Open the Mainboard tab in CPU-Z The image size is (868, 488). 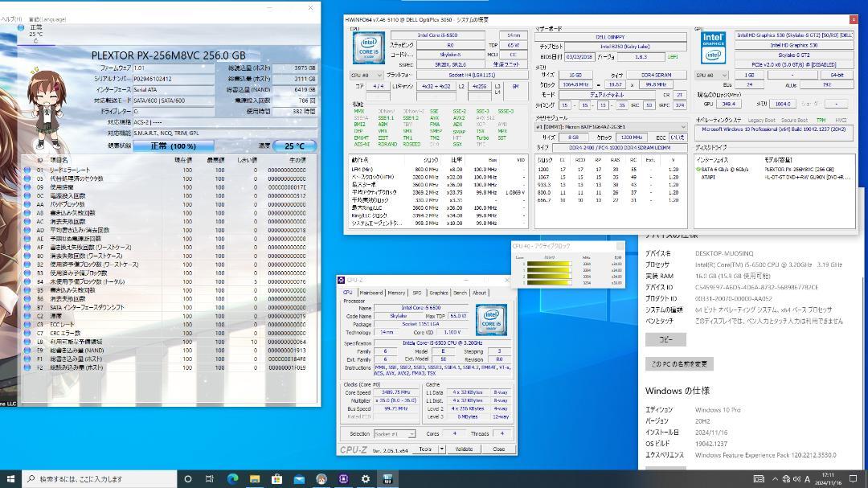pos(371,293)
